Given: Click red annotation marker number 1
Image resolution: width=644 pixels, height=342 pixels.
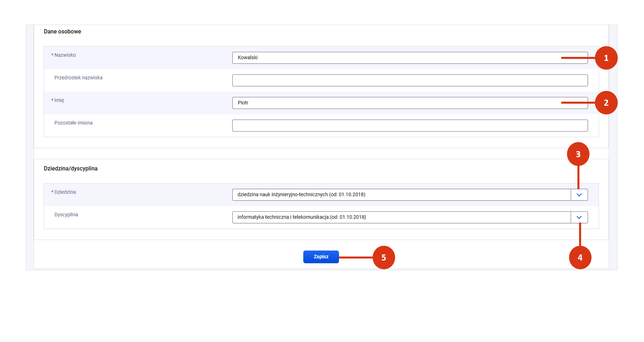Looking at the screenshot, I should point(606,58).
